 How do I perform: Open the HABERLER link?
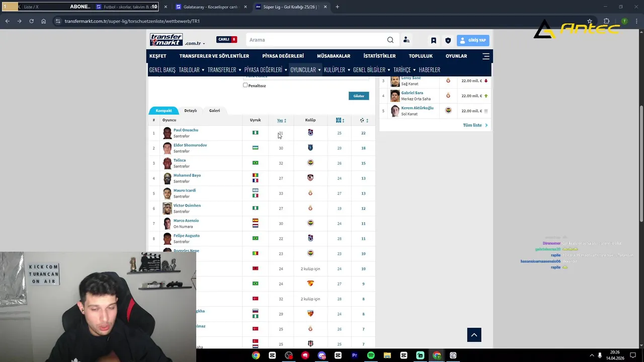pos(430,70)
